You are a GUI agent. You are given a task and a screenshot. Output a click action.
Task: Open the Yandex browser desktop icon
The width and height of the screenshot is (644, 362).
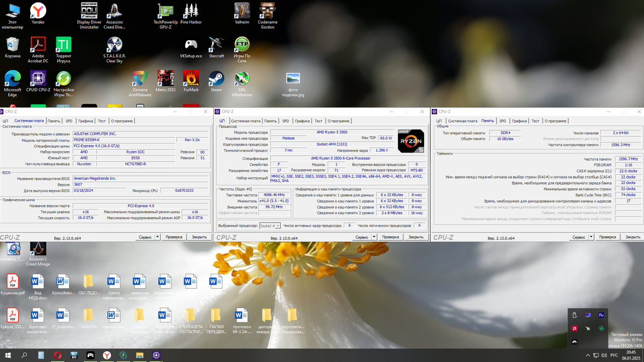click(38, 14)
